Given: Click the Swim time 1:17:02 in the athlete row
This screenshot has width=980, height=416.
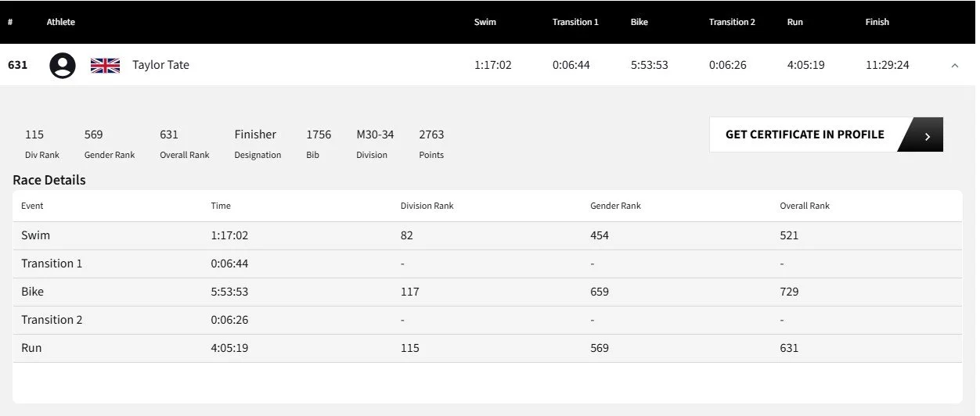Looking at the screenshot, I should (493, 65).
